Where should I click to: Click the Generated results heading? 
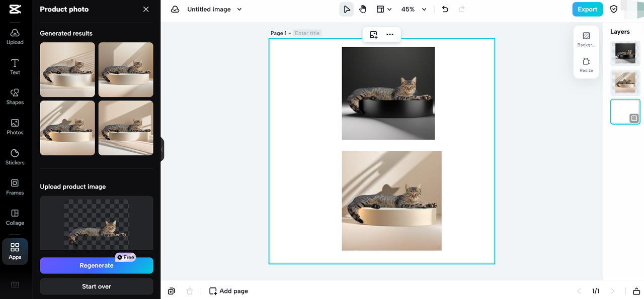tap(66, 33)
